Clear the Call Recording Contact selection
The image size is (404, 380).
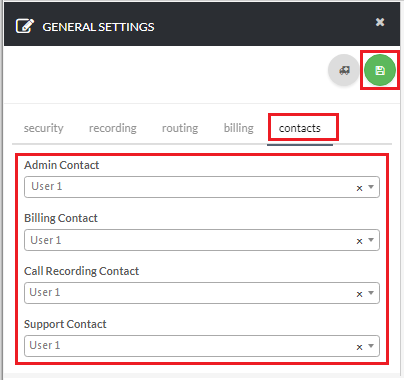click(359, 294)
